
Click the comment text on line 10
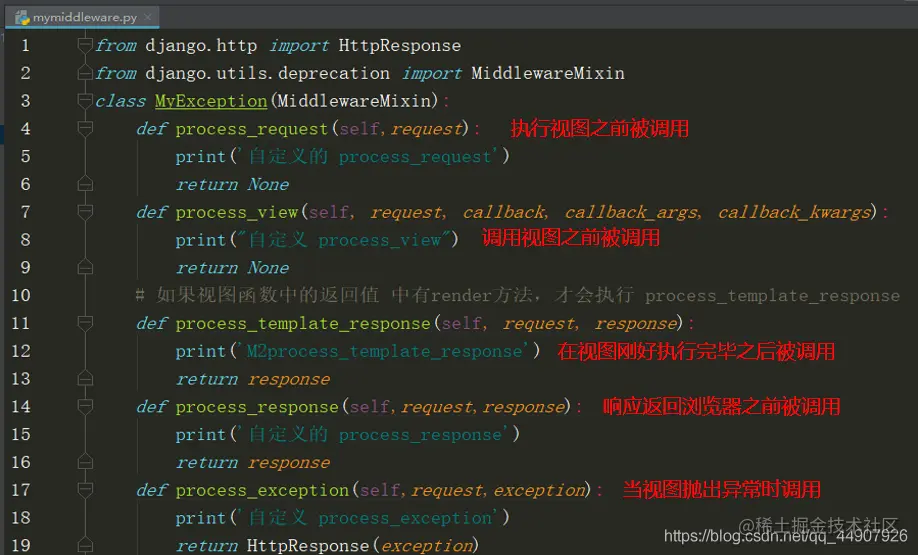(x=518, y=296)
